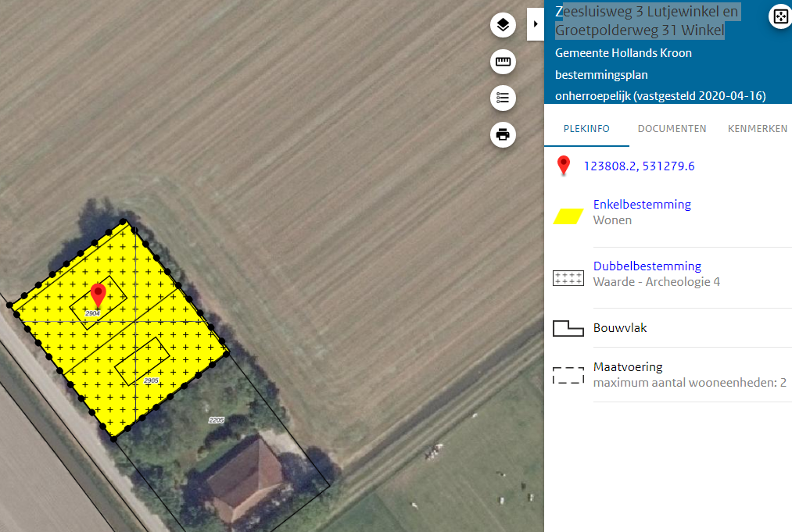Click the dashed Maatvoering legend icon

click(568, 375)
